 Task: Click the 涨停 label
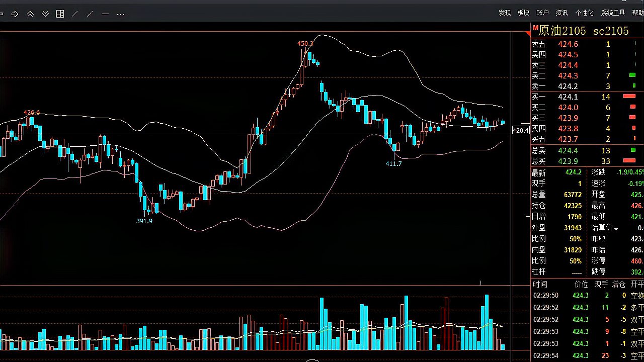point(598,261)
